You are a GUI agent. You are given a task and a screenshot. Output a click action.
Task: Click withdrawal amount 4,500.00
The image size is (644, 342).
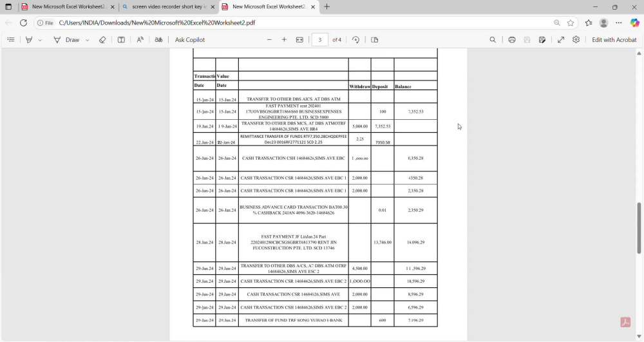360,269
